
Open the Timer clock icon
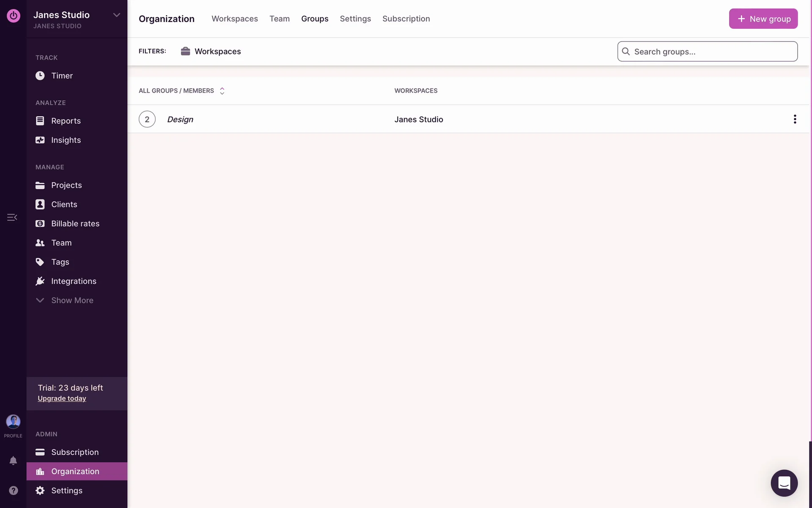click(40, 76)
